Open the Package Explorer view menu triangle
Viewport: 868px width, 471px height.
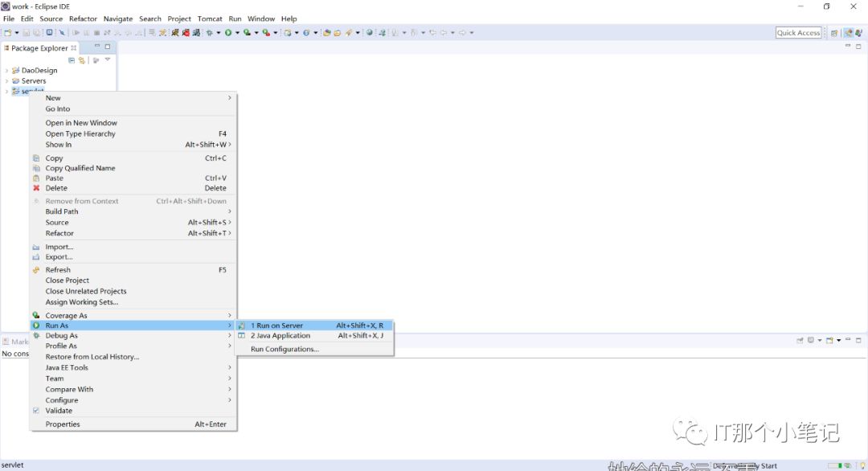(108, 59)
